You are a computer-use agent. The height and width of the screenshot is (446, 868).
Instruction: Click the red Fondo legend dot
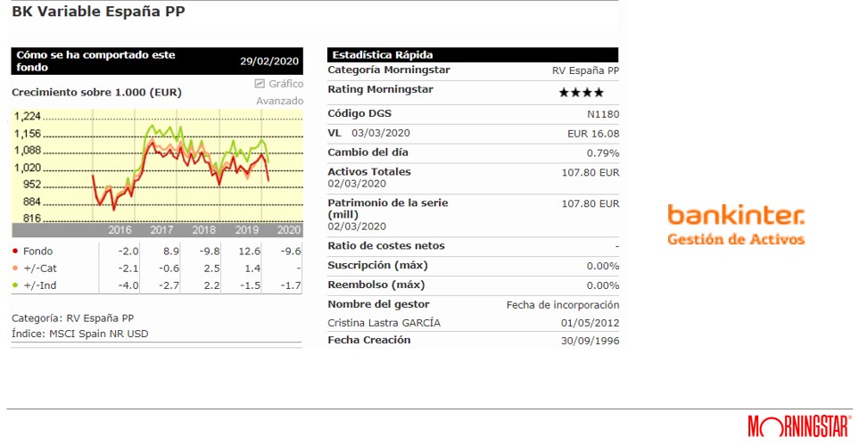[x=15, y=252]
